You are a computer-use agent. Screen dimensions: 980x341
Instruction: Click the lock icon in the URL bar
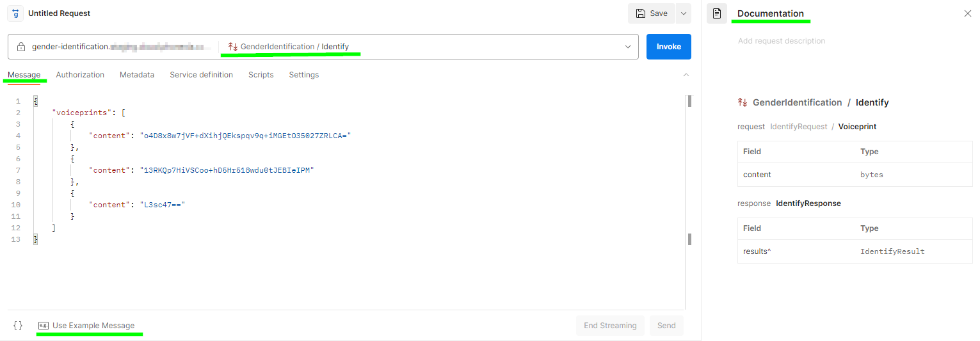coord(21,47)
